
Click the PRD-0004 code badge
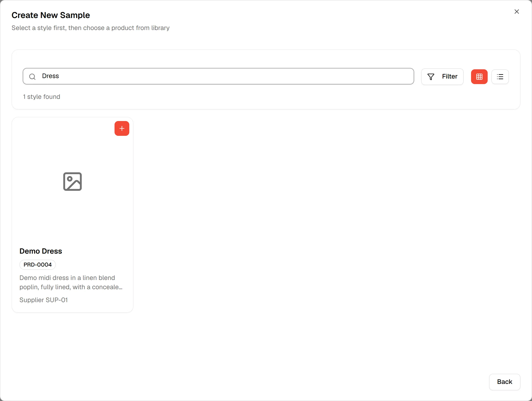click(x=37, y=265)
